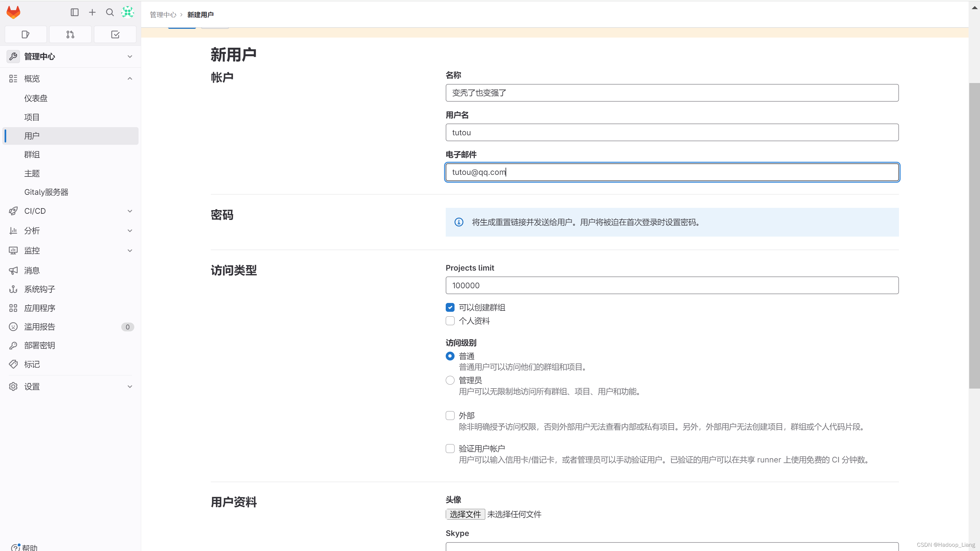This screenshot has height=551, width=980.
Task: Open the merge requests icon
Action: [x=70, y=35]
